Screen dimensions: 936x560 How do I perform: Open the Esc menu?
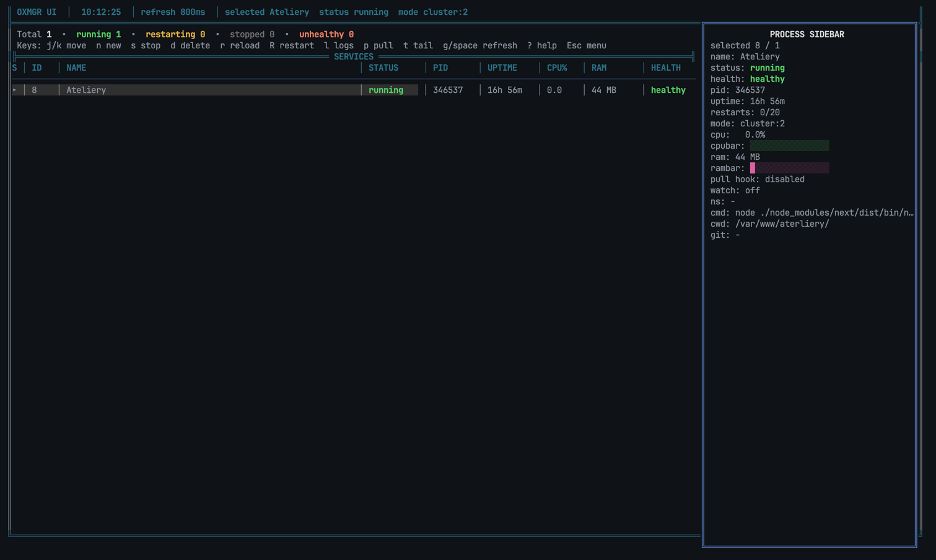click(x=587, y=45)
